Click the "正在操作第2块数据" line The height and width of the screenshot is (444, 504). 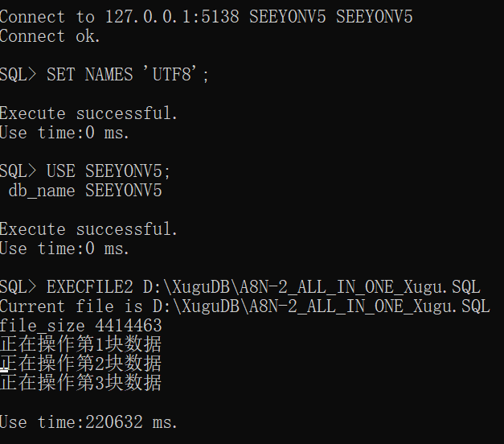tap(80, 364)
